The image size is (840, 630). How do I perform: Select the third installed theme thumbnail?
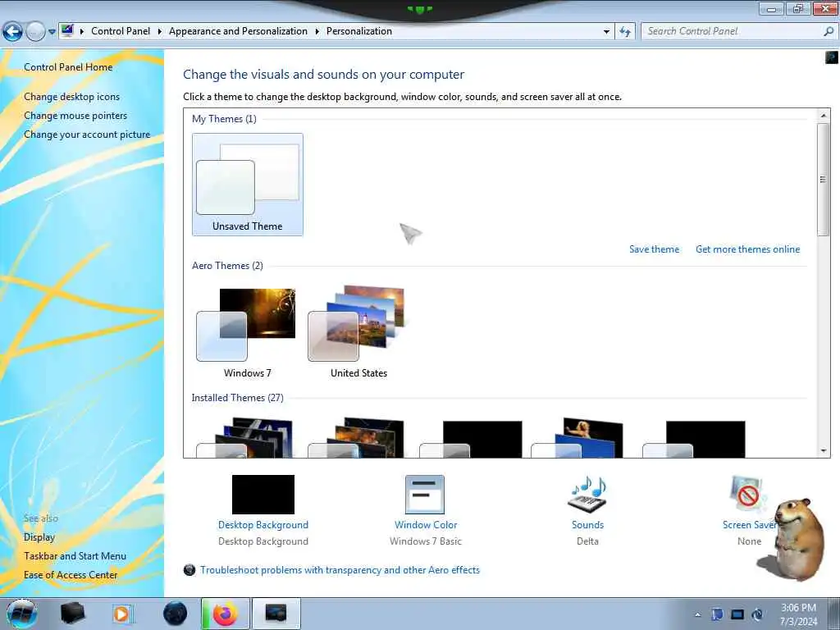[x=471, y=440]
